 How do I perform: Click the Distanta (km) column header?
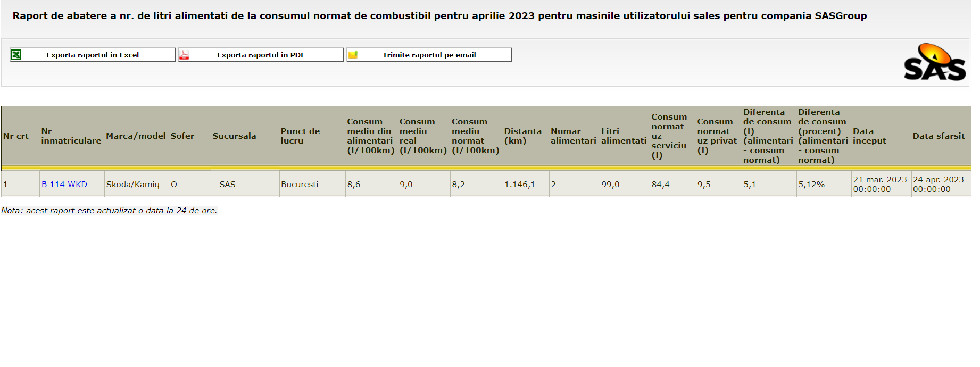[522, 136]
